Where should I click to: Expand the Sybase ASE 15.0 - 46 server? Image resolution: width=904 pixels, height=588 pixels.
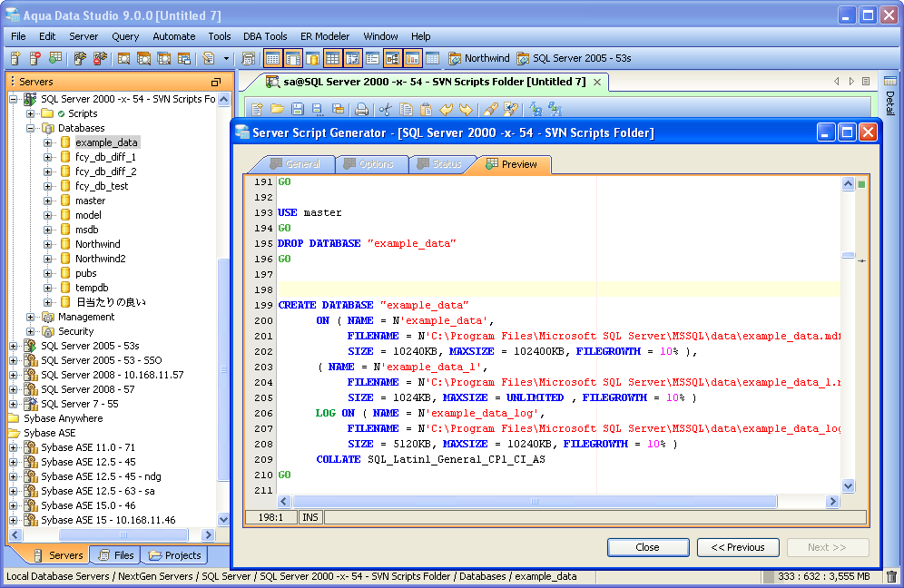(14, 505)
